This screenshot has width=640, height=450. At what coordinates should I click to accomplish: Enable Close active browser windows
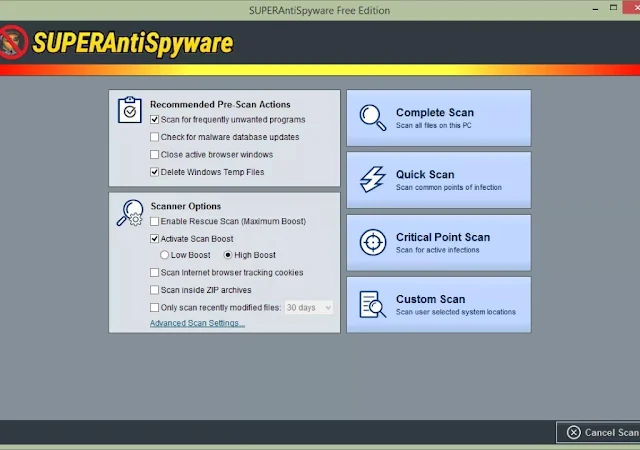click(x=154, y=154)
